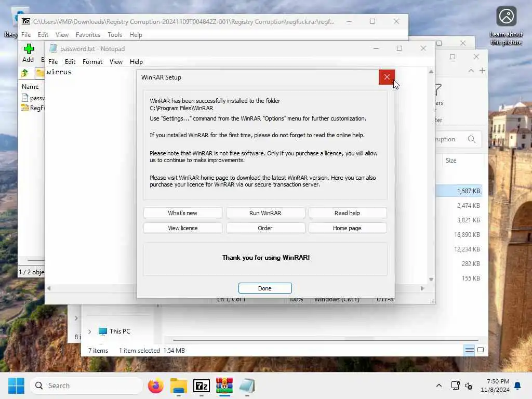Show hidden tray icons chevron

point(438,386)
